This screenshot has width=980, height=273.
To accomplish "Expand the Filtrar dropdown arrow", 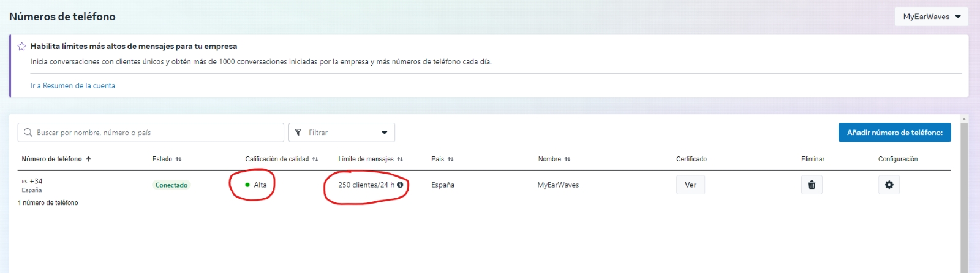I will (385, 133).
